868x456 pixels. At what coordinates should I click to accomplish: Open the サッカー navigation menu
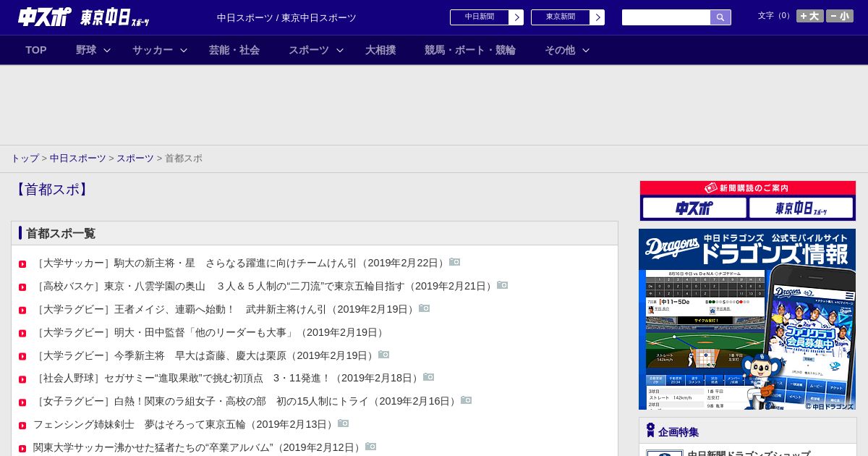[153, 50]
